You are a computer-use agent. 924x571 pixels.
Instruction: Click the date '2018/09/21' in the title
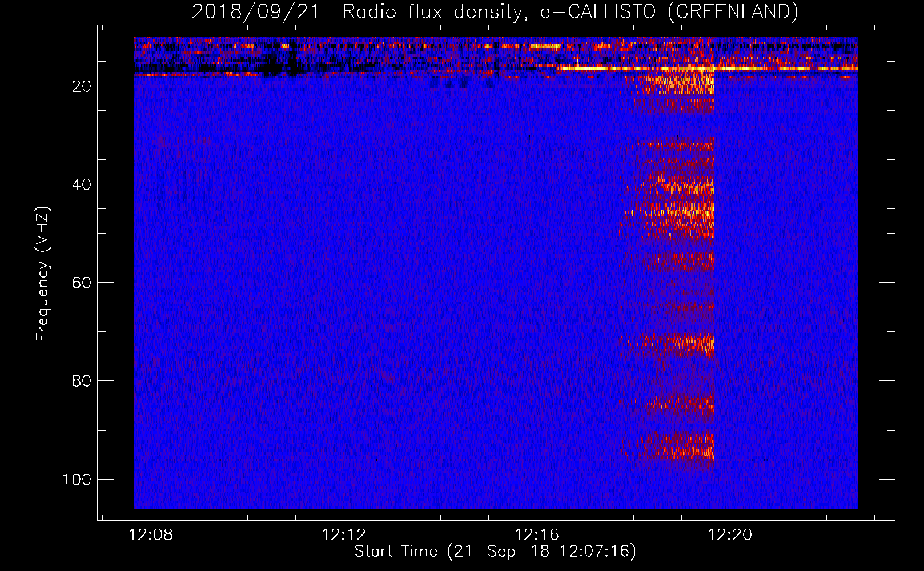(x=256, y=11)
